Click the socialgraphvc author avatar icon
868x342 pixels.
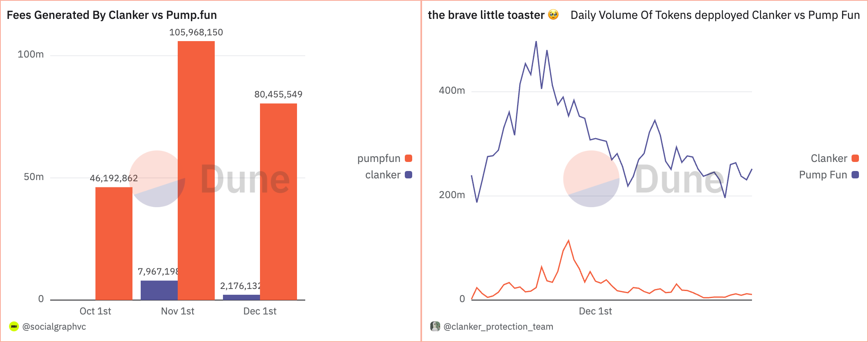[14, 326]
